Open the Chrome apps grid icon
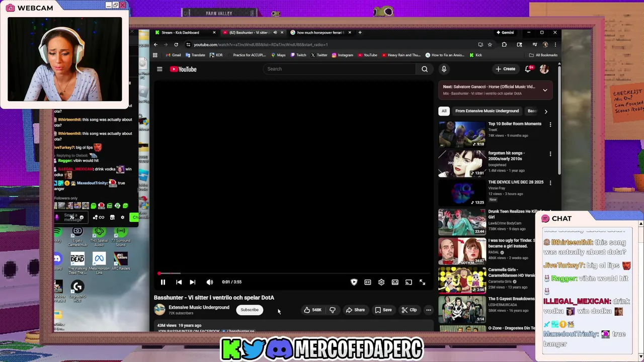644x362 pixels. (x=155, y=55)
